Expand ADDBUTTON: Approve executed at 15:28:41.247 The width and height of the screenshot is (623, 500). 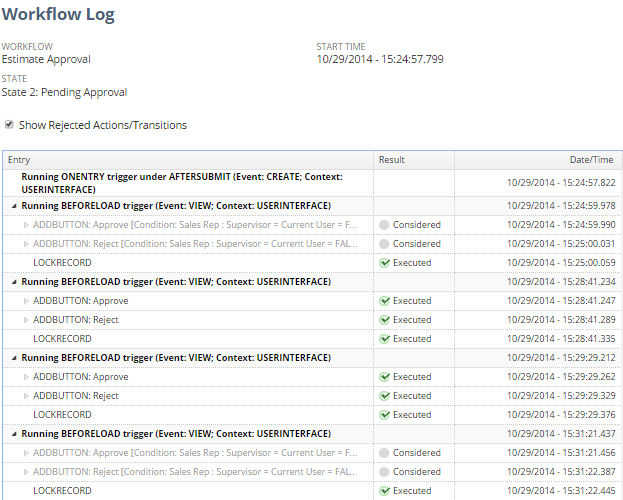click(x=26, y=301)
